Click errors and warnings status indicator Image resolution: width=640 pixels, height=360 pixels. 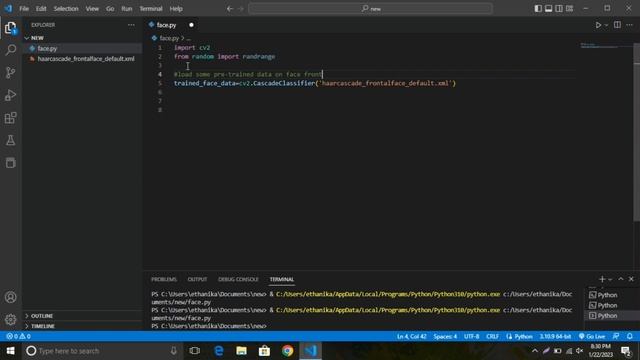pos(18,337)
